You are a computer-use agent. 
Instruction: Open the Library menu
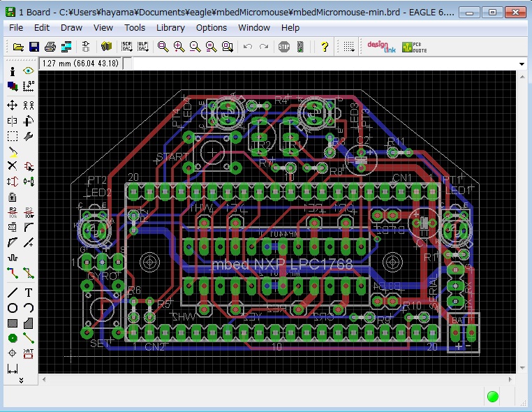point(170,28)
